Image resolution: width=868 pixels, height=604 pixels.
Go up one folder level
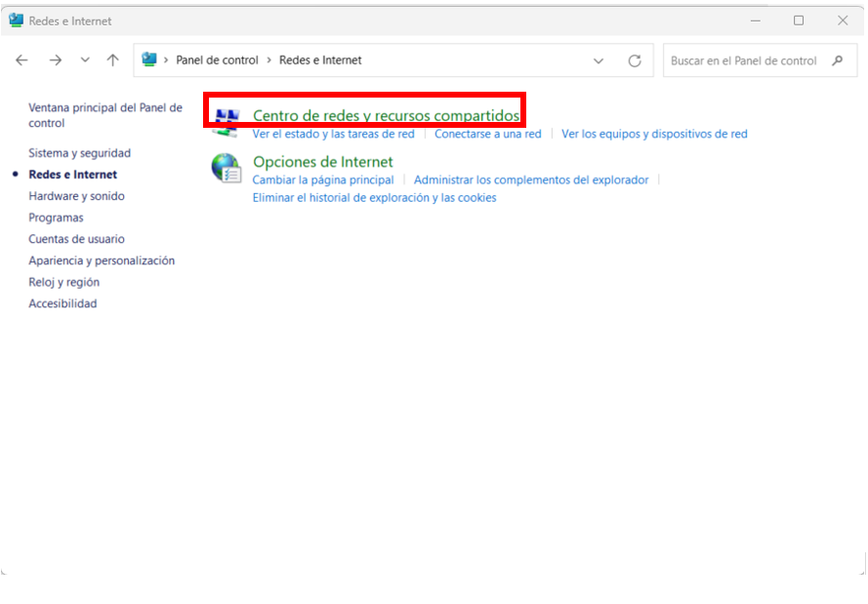pos(113,60)
